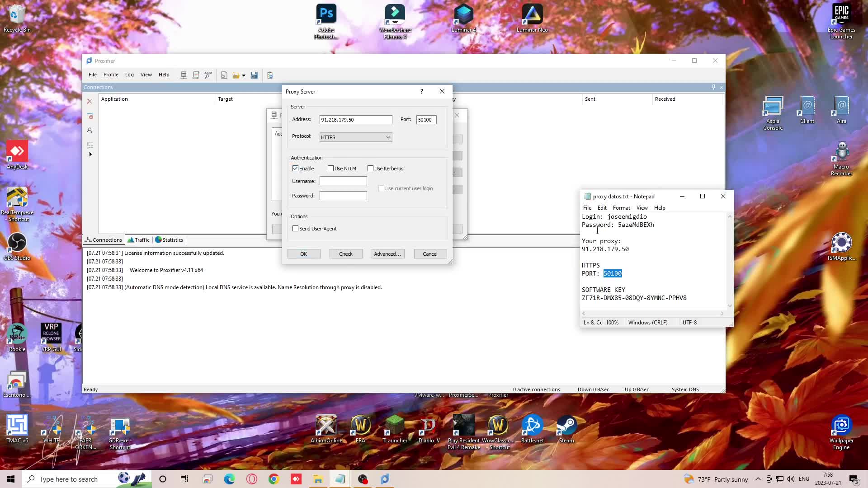868x488 pixels.
Task: Save the current profile using disk icon
Action: [x=255, y=75]
